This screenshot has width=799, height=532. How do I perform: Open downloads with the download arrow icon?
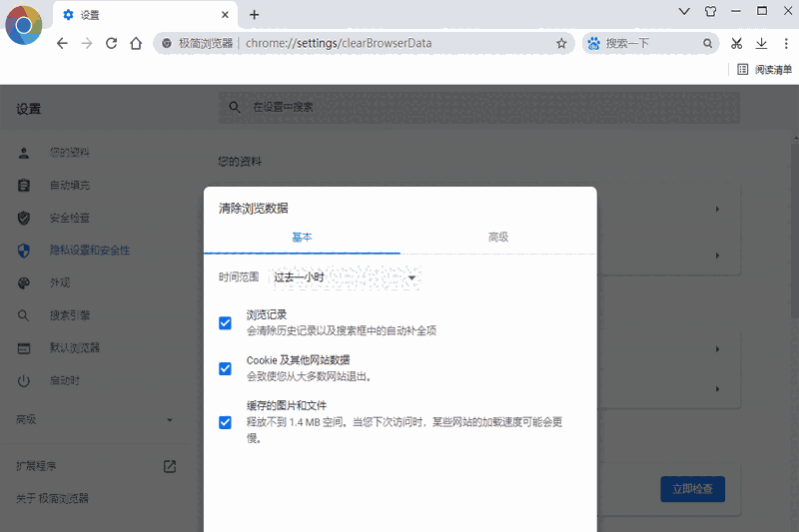[761, 43]
